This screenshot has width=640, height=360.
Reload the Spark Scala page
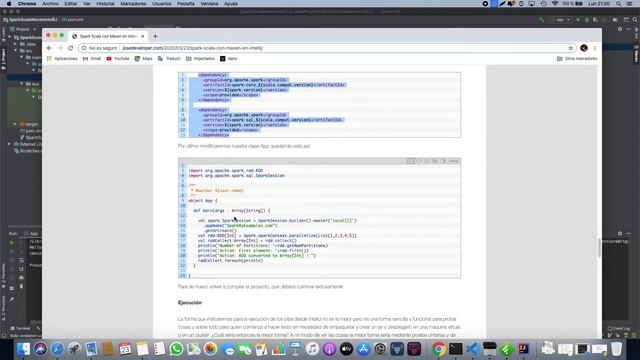pos(71,48)
